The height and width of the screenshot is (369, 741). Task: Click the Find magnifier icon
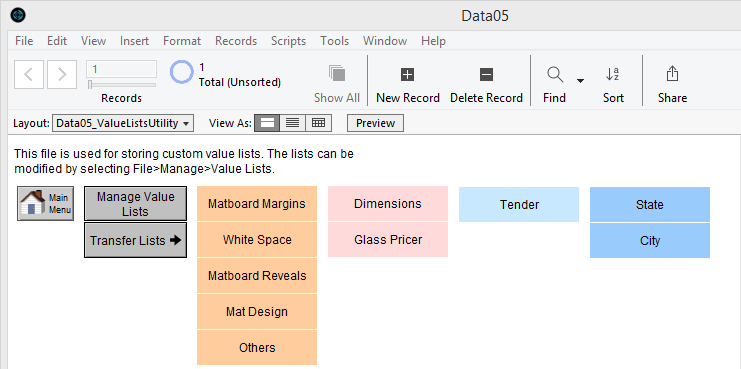pyautogui.click(x=555, y=74)
